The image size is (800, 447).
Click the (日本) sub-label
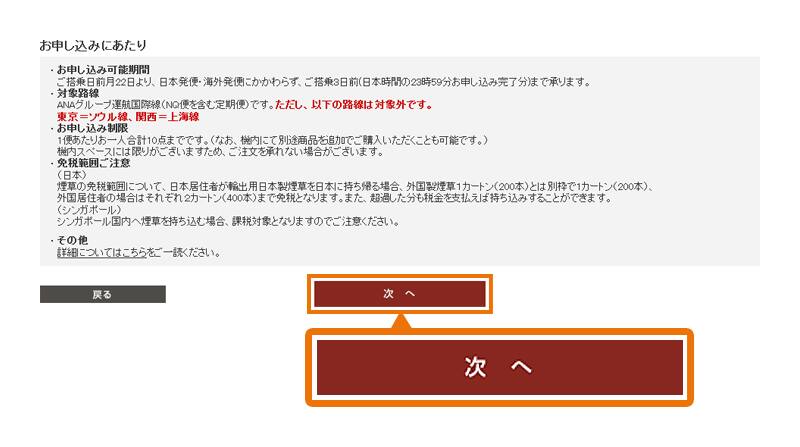coord(72,175)
